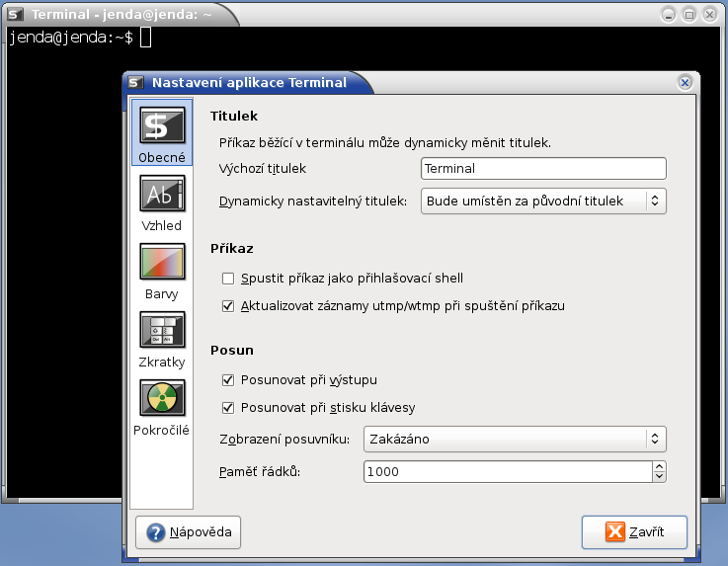Click the Zobrazení posuvníku label
The image size is (728, 566).
pos(284,440)
